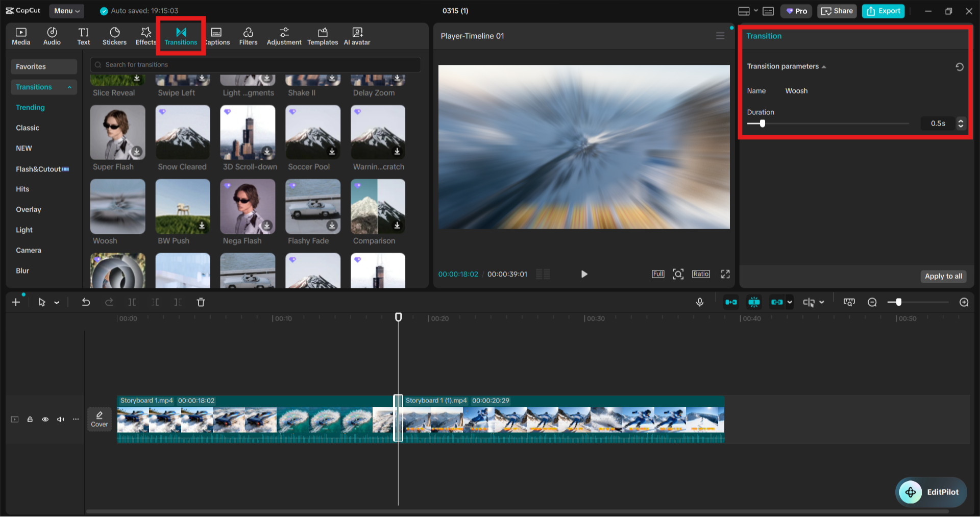Toggle the track lock icon
This screenshot has width=980, height=517.
click(x=30, y=419)
